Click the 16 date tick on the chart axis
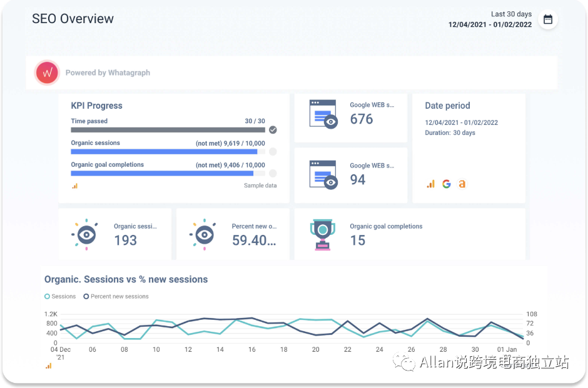The height and width of the screenshot is (388, 588). coord(252,349)
